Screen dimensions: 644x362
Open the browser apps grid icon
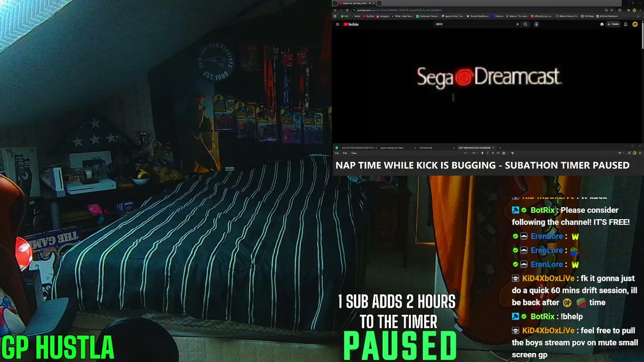(336, 16)
